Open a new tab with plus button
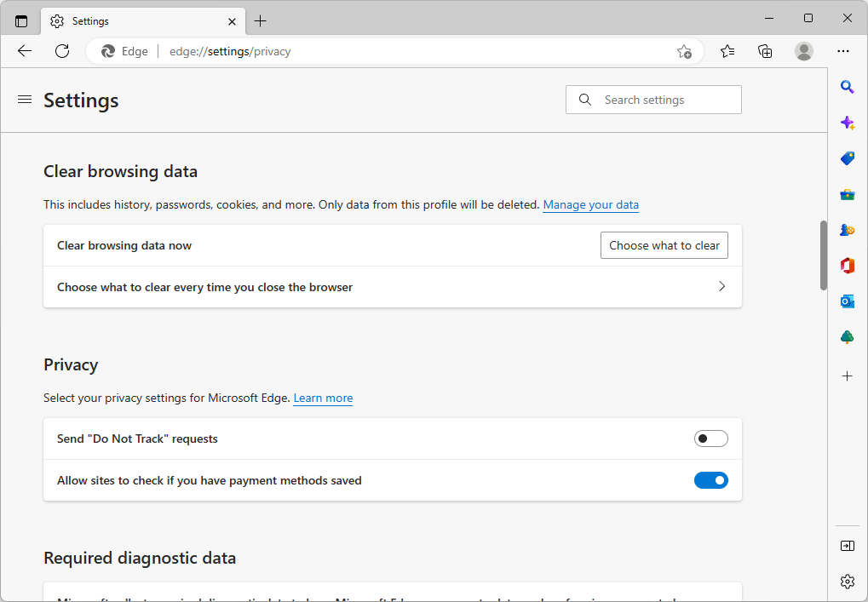Viewport: 868px width, 602px height. (260, 21)
